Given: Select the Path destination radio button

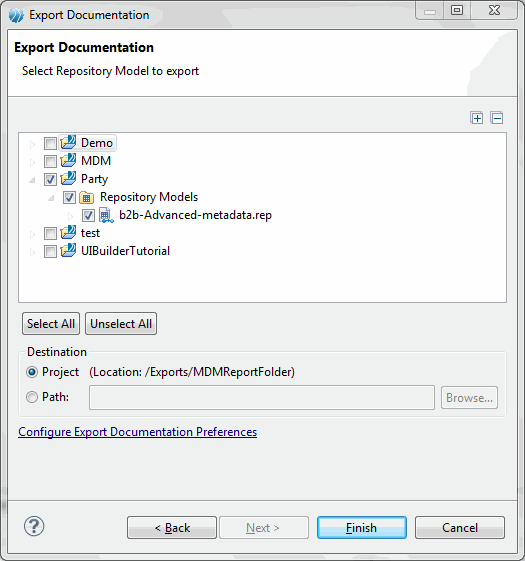Looking at the screenshot, I should pos(32,397).
